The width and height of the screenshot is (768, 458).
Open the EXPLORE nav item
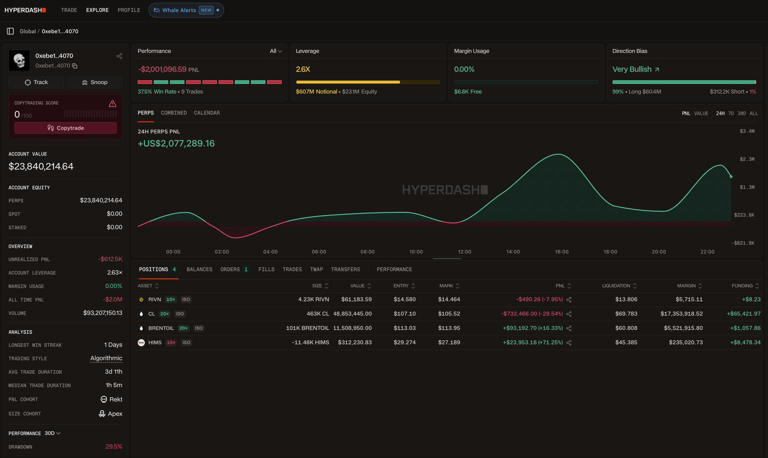pyautogui.click(x=97, y=10)
